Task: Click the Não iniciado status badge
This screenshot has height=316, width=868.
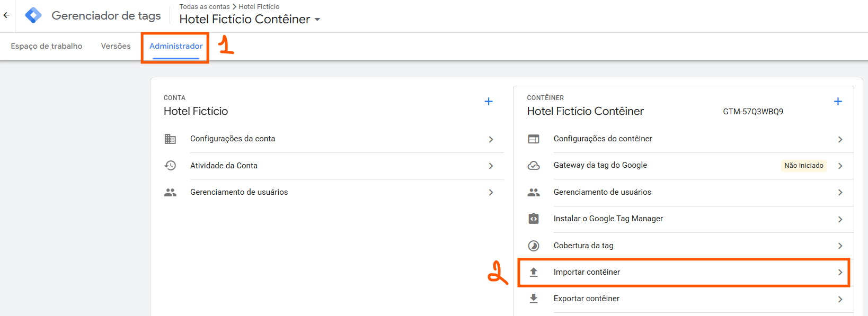Action: point(803,166)
